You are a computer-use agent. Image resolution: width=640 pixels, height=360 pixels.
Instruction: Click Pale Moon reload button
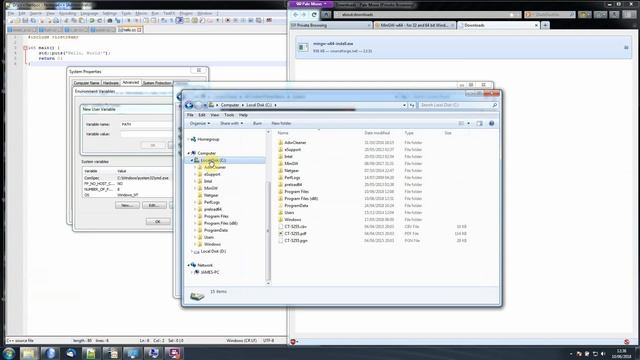pos(314,14)
